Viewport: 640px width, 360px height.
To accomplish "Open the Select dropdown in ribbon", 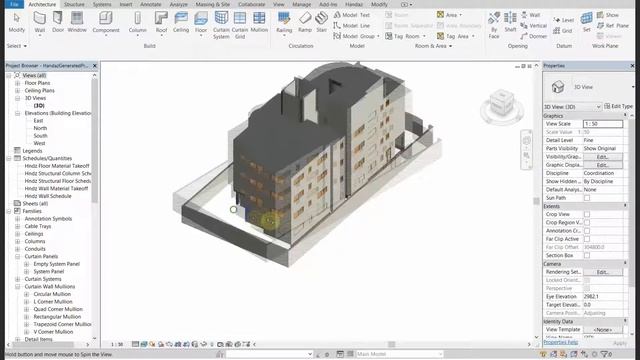I will 17,46.
